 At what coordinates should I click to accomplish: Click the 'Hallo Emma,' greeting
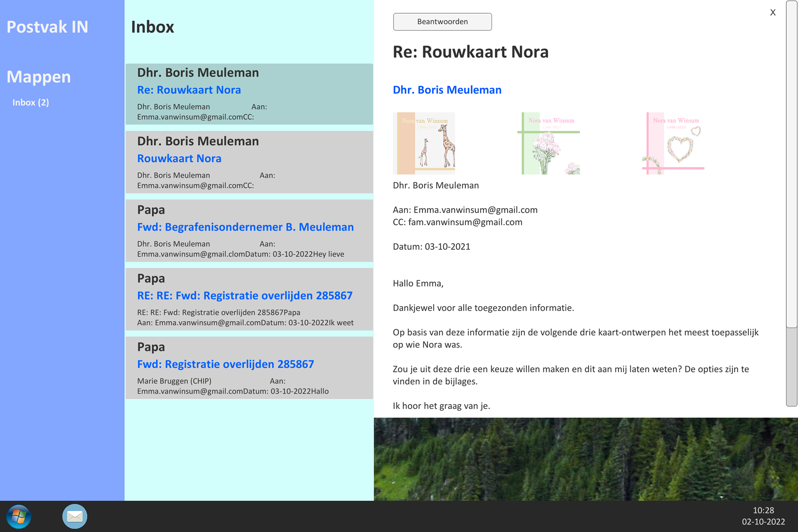click(418, 283)
